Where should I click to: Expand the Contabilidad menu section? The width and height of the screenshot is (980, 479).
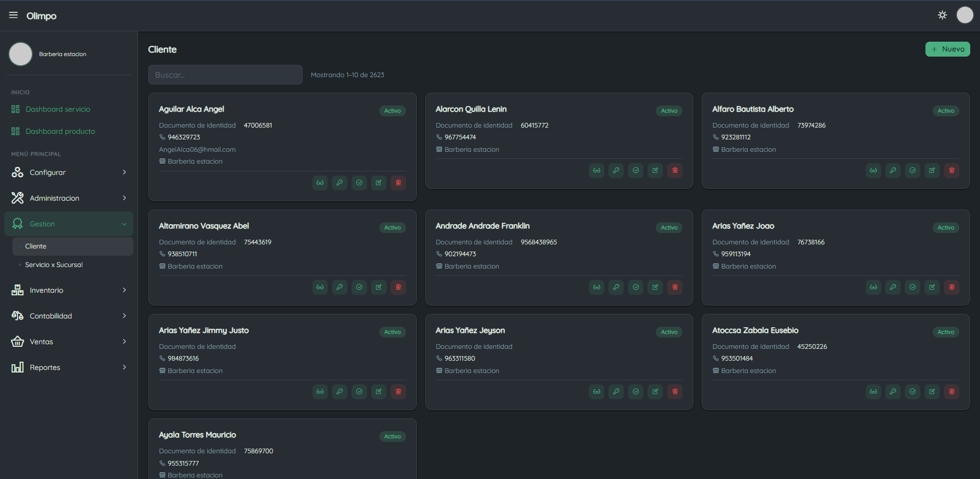(68, 316)
